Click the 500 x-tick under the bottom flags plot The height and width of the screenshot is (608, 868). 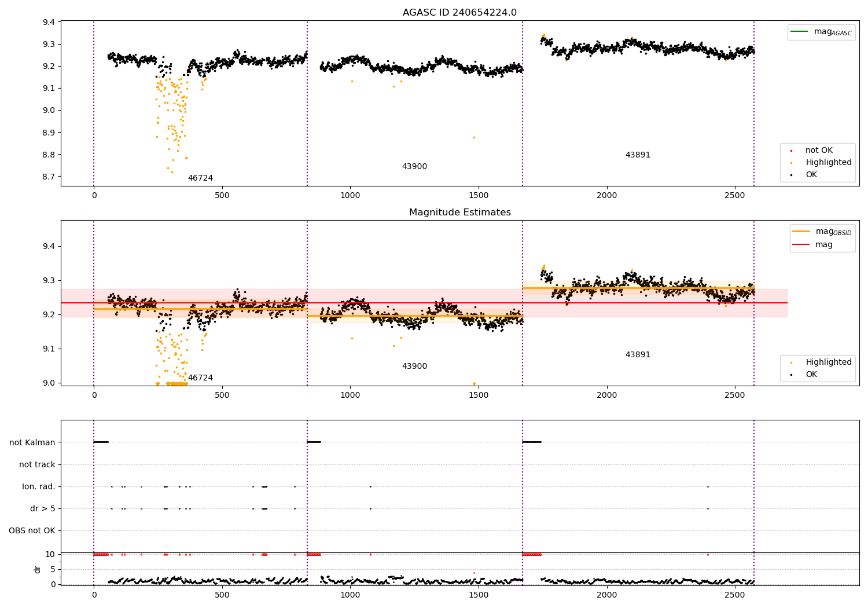coord(222,595)
